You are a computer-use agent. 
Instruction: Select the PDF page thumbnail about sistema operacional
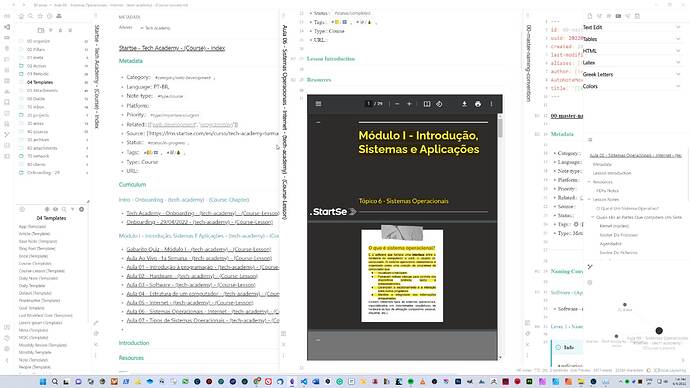point(402,275)
